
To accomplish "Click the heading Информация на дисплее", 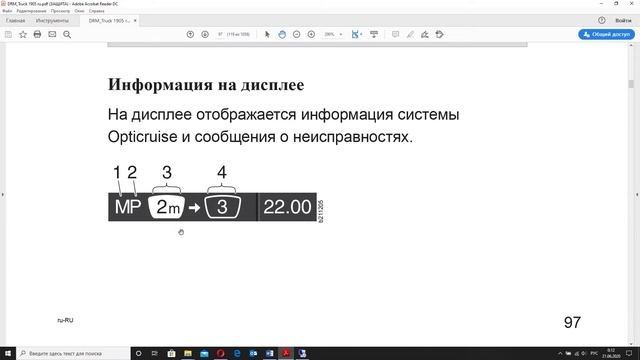I will [x=206, y=85].
